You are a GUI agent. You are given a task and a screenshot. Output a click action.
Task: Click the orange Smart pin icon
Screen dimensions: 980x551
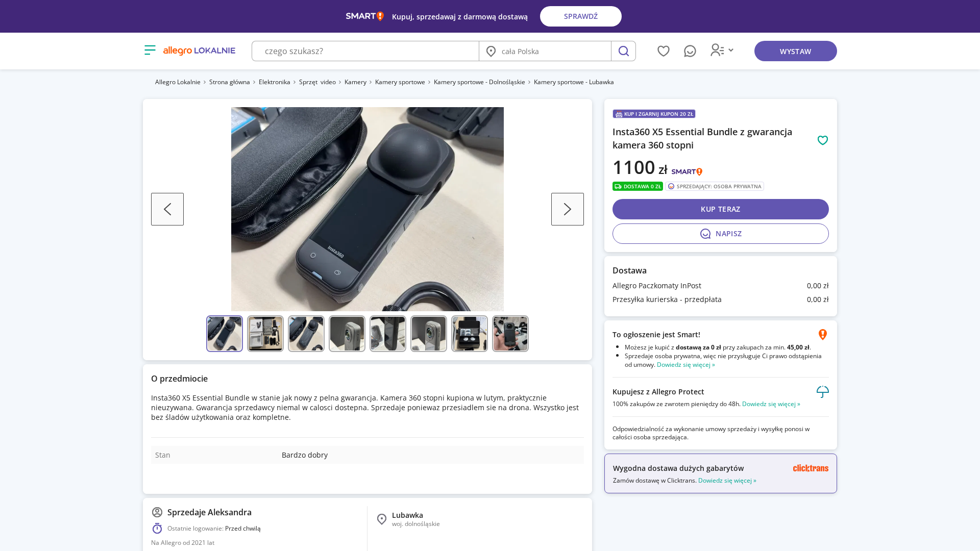pyautogui.click(x=823, y=335)
